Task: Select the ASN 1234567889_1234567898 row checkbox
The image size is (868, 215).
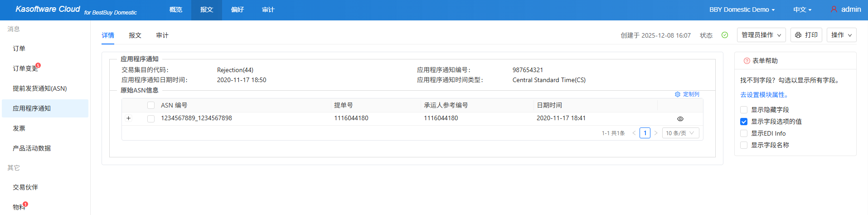Action: (x=151, y=118)
